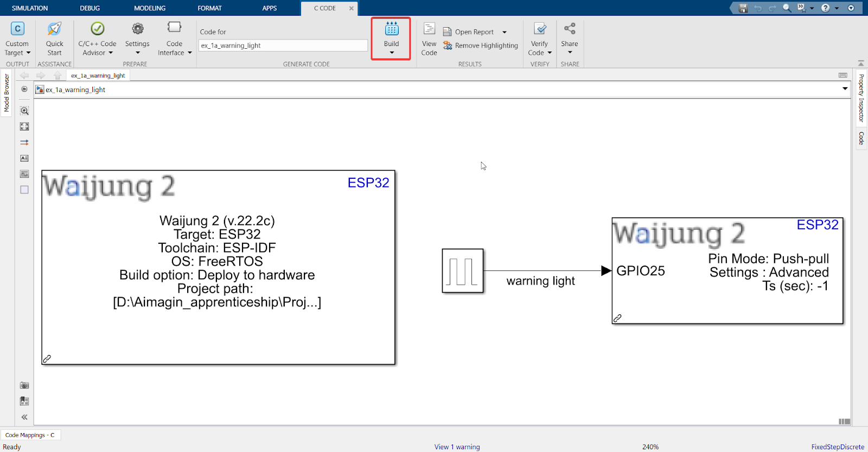Insert an annotation with the text icon

[24, 158]
